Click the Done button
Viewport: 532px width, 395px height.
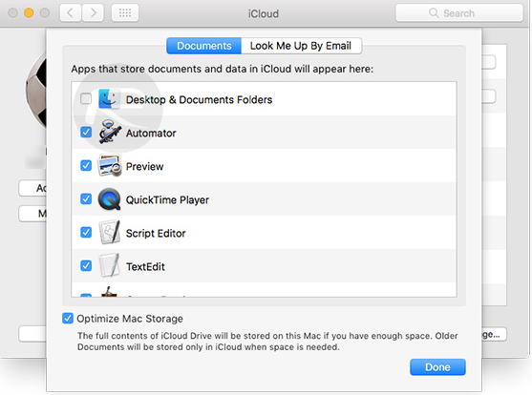coord(437,367)
